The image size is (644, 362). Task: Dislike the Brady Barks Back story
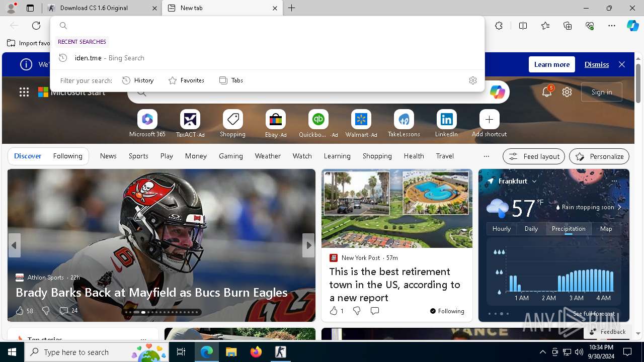click(46, 311)
